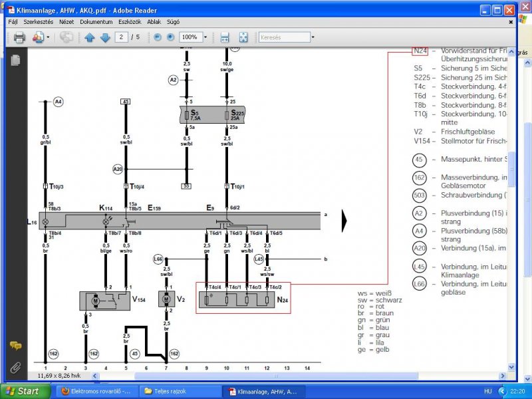
Task: Go to next page with down arrow
Action: tap(105, 37)
